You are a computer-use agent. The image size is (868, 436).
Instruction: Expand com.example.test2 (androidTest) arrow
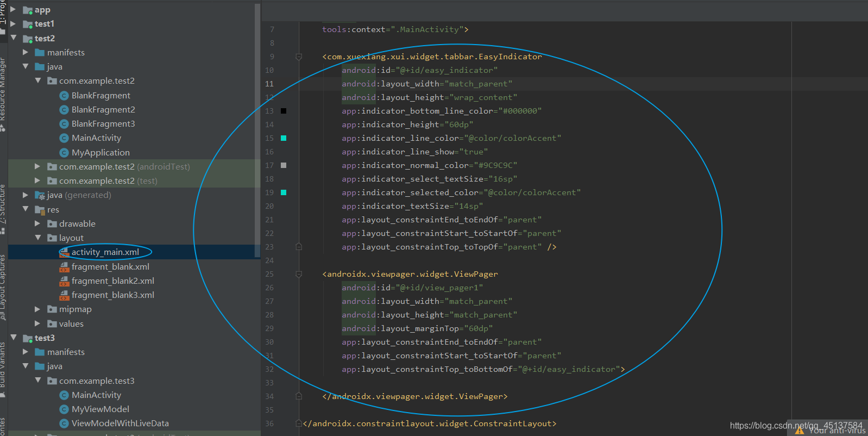(37, 166)
